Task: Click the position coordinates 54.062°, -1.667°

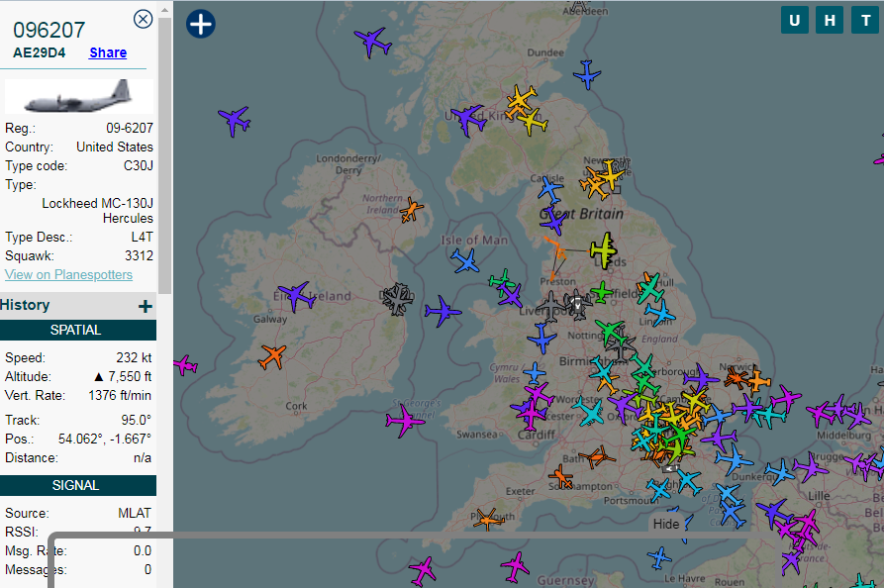Action: coord(105,439)
